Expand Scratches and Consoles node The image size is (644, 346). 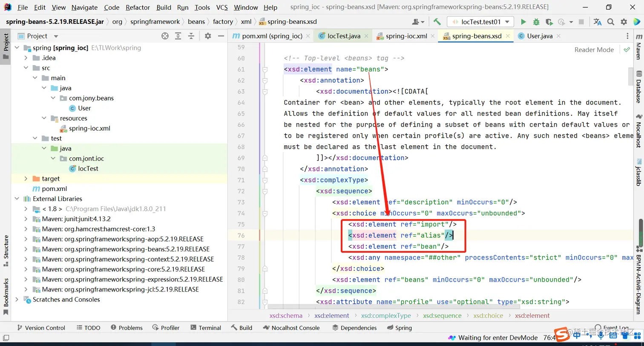(x=17, y=300)
